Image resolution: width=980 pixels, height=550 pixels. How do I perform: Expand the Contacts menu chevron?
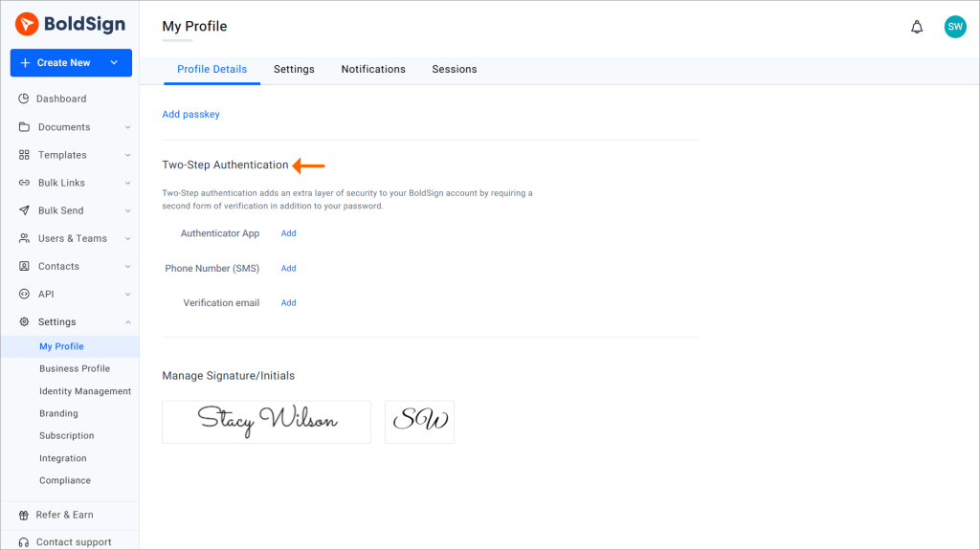tap(127, 266)
